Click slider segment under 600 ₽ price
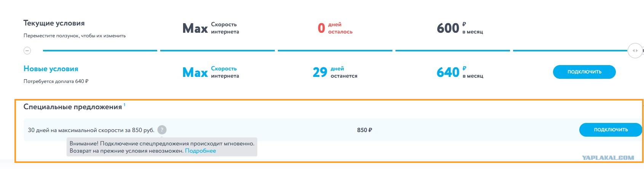 point(453,50)
